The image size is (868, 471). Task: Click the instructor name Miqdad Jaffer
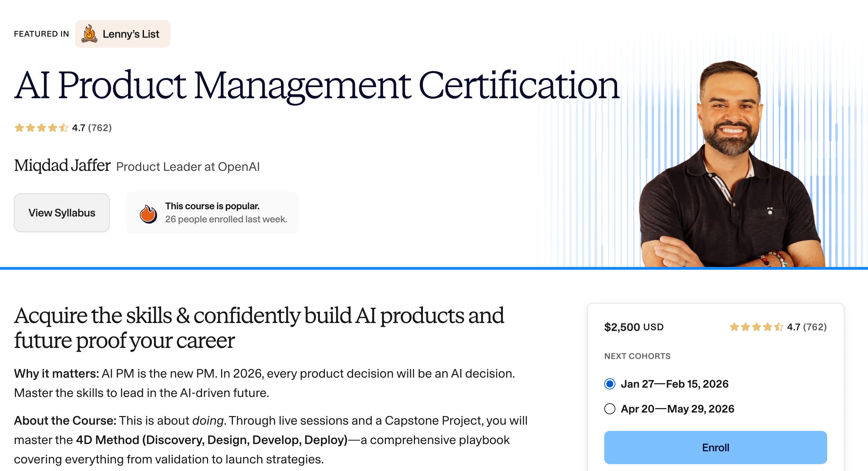[x=62, y=165]
